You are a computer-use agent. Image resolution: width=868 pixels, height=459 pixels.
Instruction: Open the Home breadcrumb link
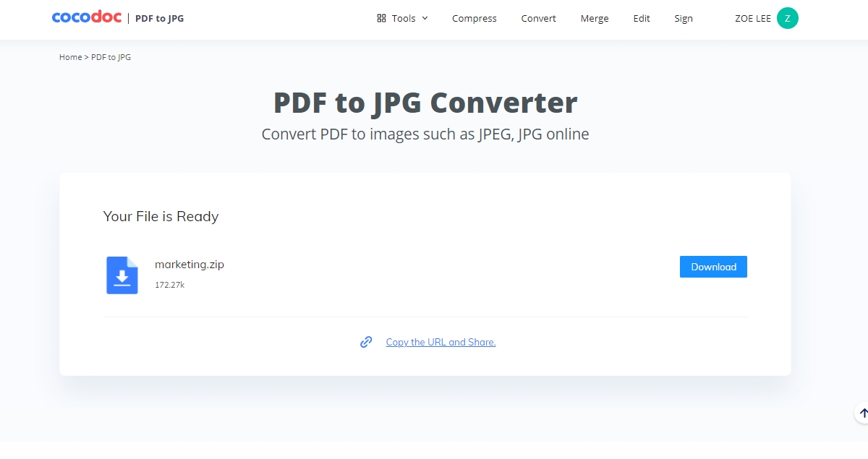pyautogui.click(x=70, y=56)
